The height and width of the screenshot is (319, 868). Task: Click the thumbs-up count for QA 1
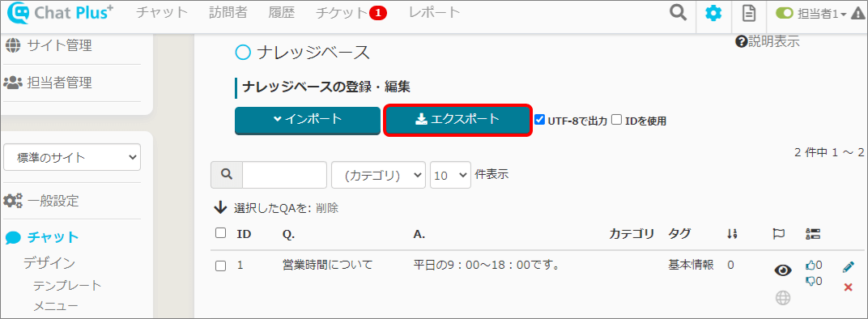coord(814,266)
